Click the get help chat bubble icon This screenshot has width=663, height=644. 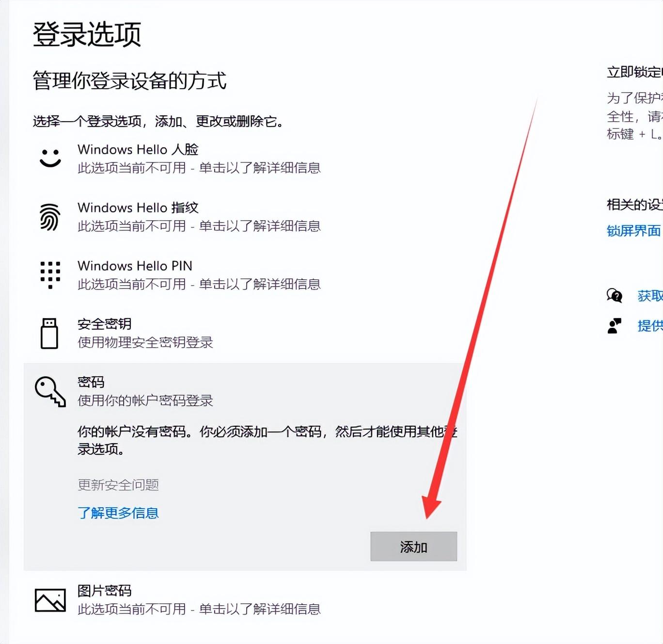[x=615, y=295]
